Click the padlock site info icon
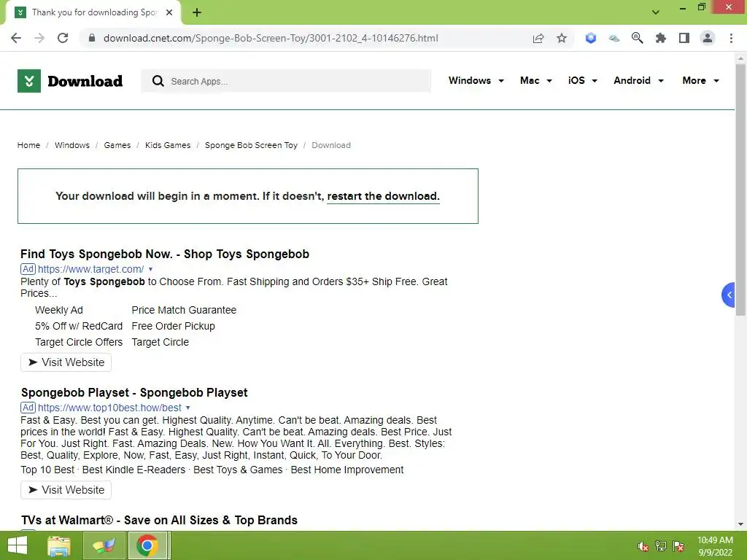This screenshot has height=560, width=747. click(92, 38)
